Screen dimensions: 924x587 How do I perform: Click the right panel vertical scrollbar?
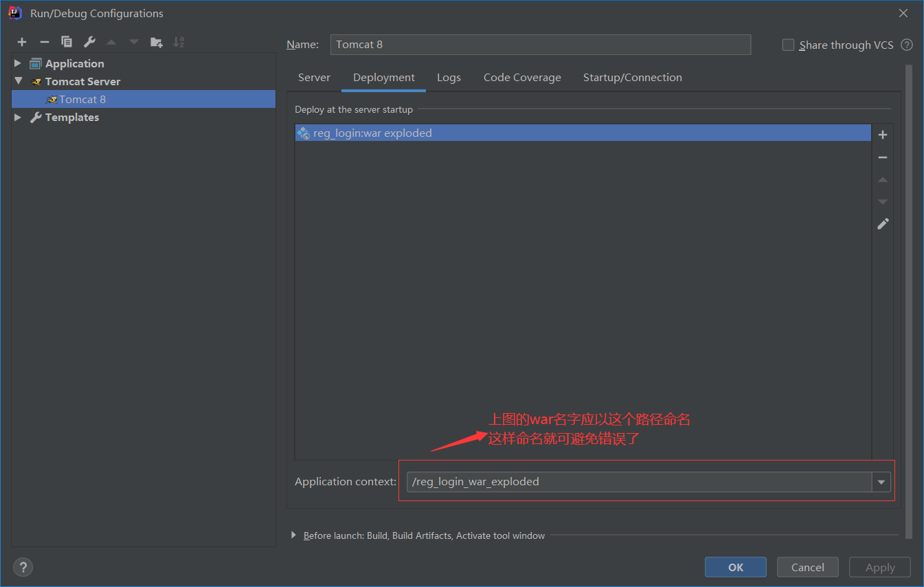[x=909, y=301]
